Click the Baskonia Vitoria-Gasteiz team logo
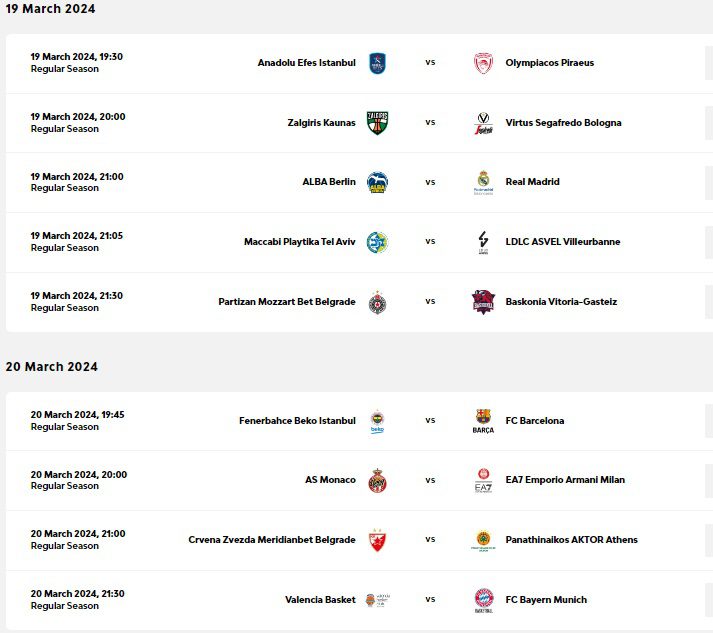 [483, 301]
